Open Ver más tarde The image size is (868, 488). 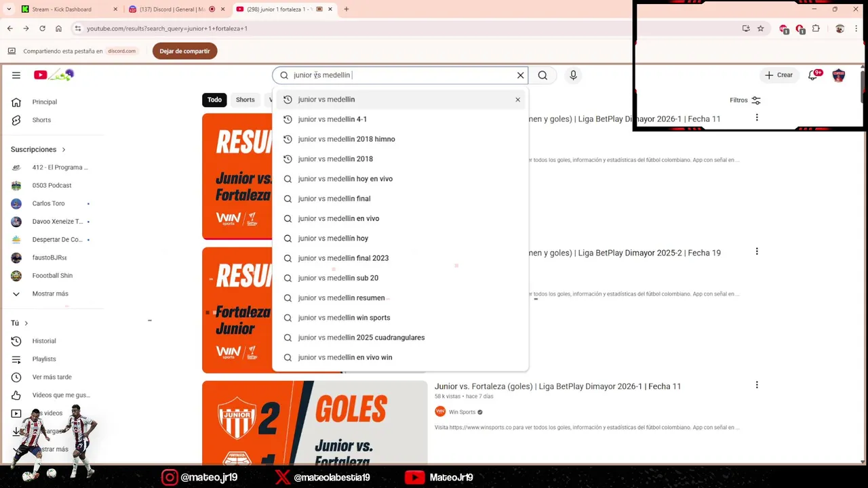point(51,377)
